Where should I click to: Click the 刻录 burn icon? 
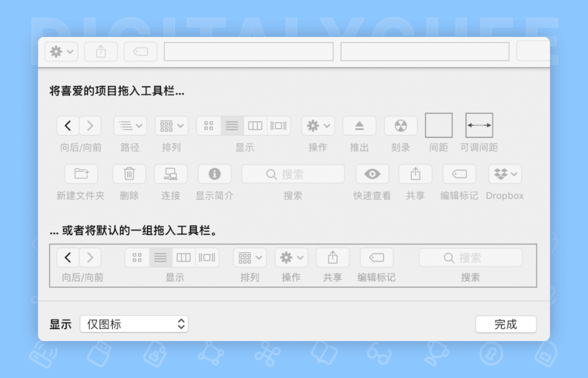(400, 126)
